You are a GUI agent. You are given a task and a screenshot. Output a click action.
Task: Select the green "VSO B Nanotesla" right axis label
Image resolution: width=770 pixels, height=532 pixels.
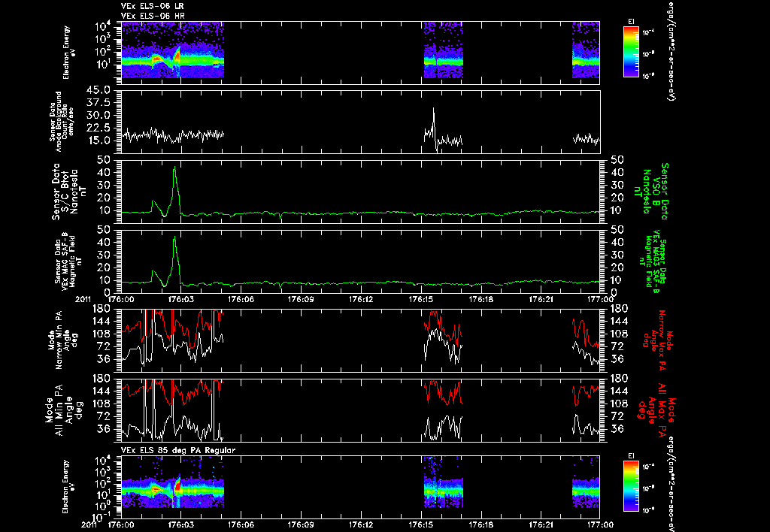[x=651, y=192]
